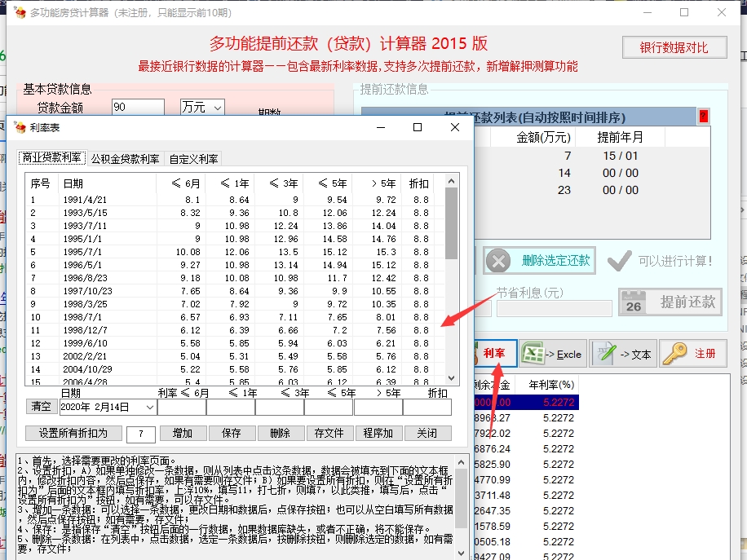This screenshot has width=747, height=560.
Task: Click the rate table vertical scrollbar thumb
Action: pyautogui.click(x=452, y=223)
